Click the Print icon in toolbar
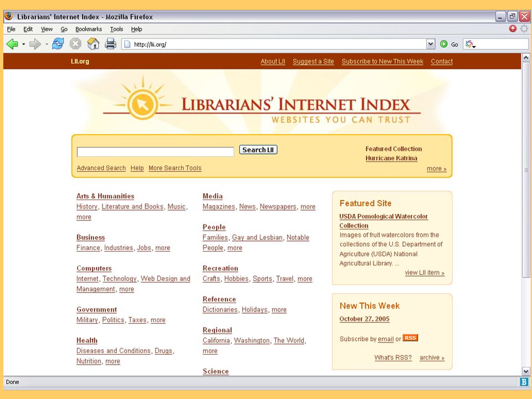Image resolution: width=532 pixels, height=399 pixels. 110,44
